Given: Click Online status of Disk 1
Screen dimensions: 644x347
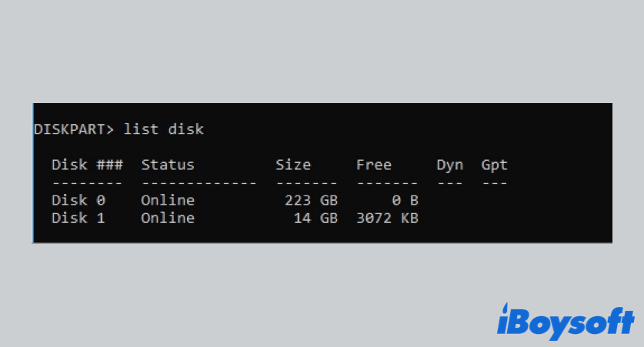Looking at the screenshot, I should pyautogui.click(x=168, y=218).
